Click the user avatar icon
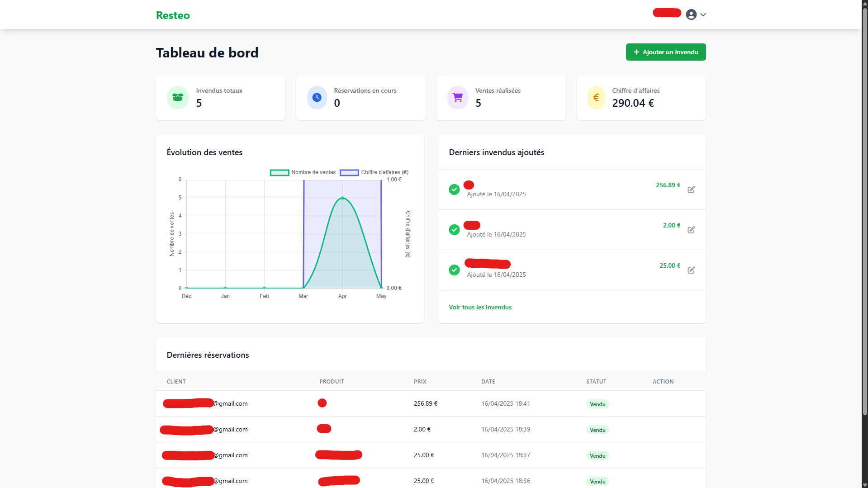Viewport: 868px width, 488px height. point(691,14)
